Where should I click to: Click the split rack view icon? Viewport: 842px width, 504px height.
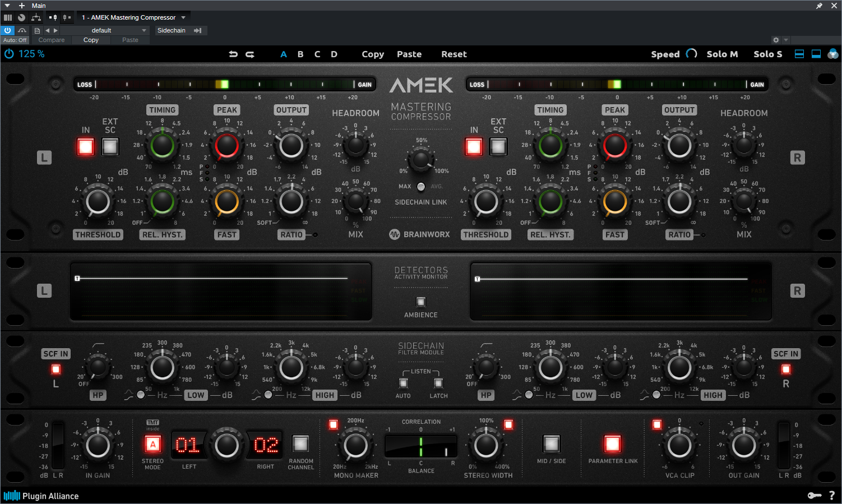pos(799,54)
